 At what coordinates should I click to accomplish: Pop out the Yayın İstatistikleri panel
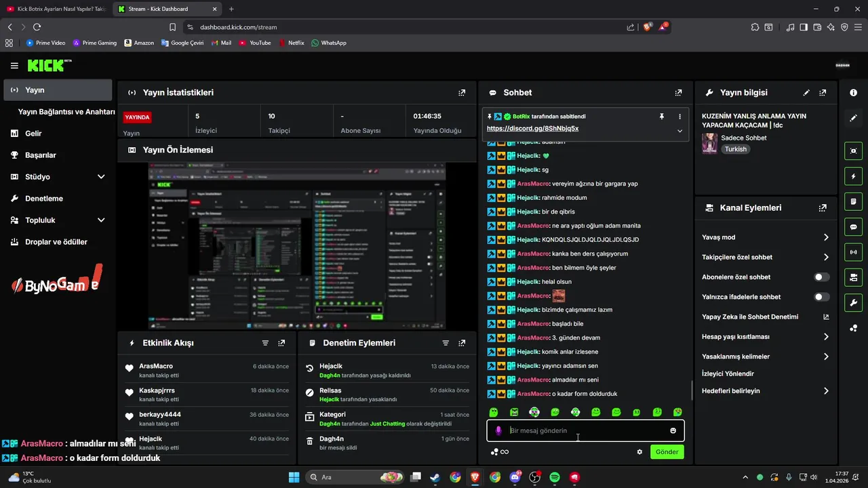pyautogui.click(x=462, y=93)
